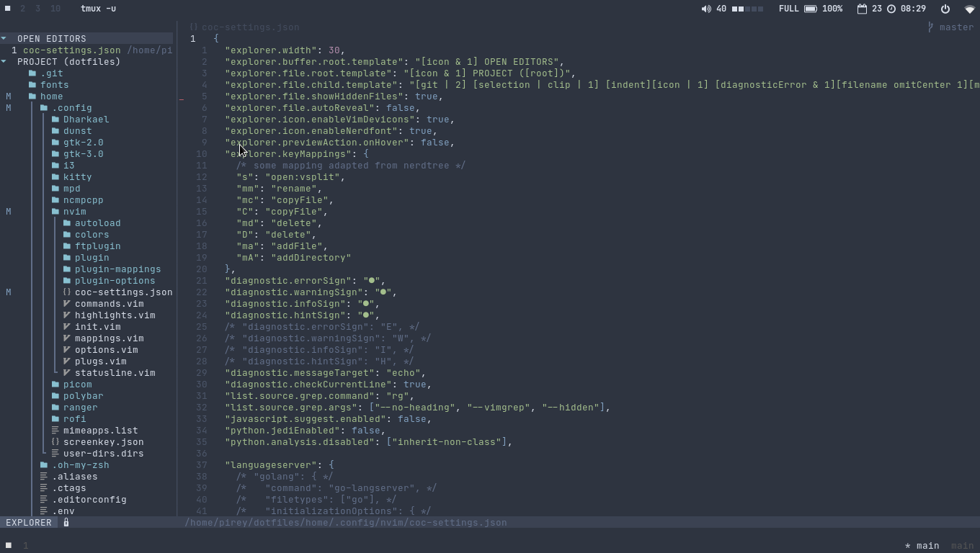This screenshot has height=553, width=980.
Task: Click the .git folder icon
Action: tap(32, 73)
